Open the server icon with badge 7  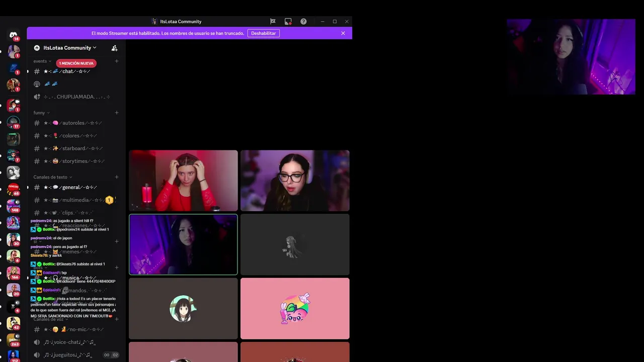[x=14, y=155]
